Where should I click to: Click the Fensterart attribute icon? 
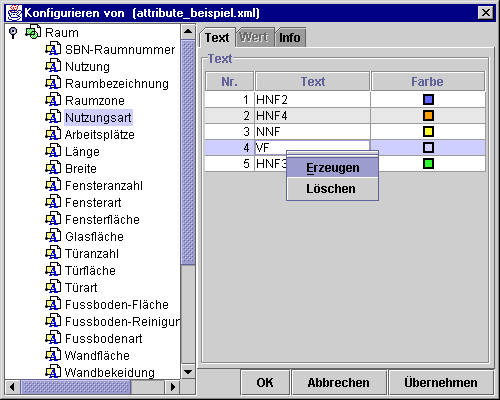click(x=53, y=202)
